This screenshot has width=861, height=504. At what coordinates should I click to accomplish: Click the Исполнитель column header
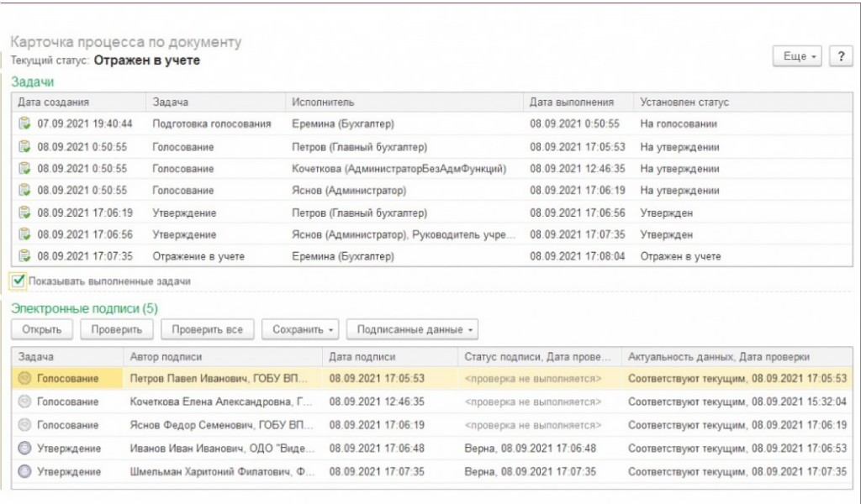pos(323,102)
